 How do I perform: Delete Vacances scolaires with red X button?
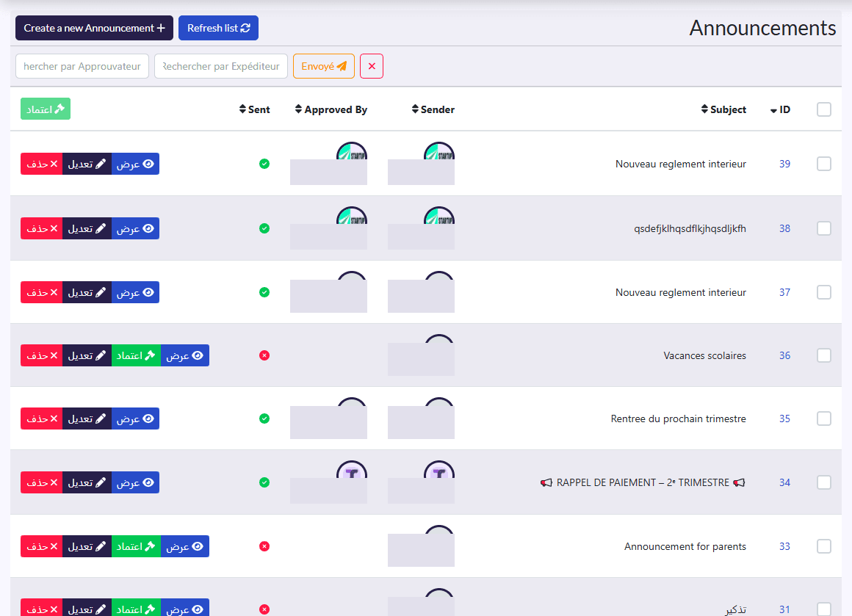42,355
